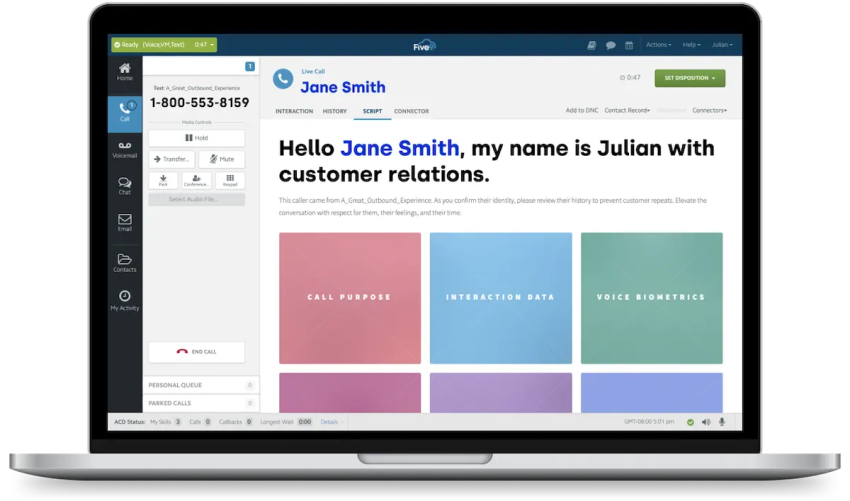Open the Chat panel icon
This screenshot has width=850, height=501.
(125, 186)
